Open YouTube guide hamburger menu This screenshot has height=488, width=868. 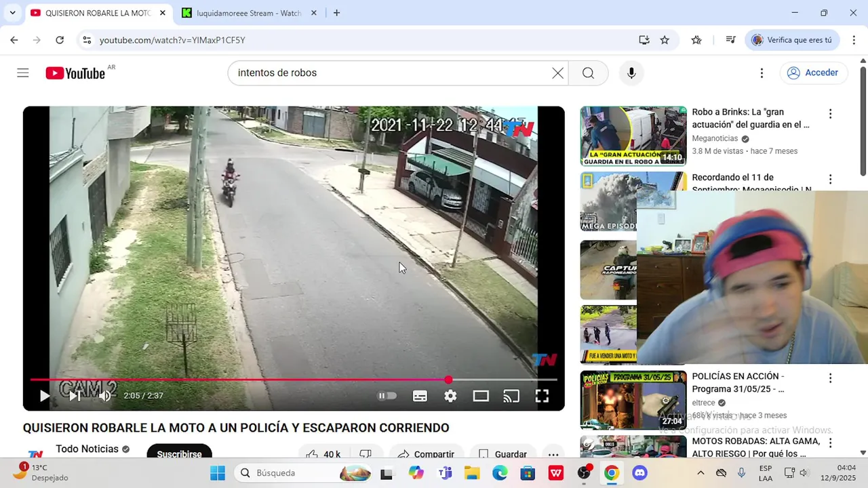23,73
